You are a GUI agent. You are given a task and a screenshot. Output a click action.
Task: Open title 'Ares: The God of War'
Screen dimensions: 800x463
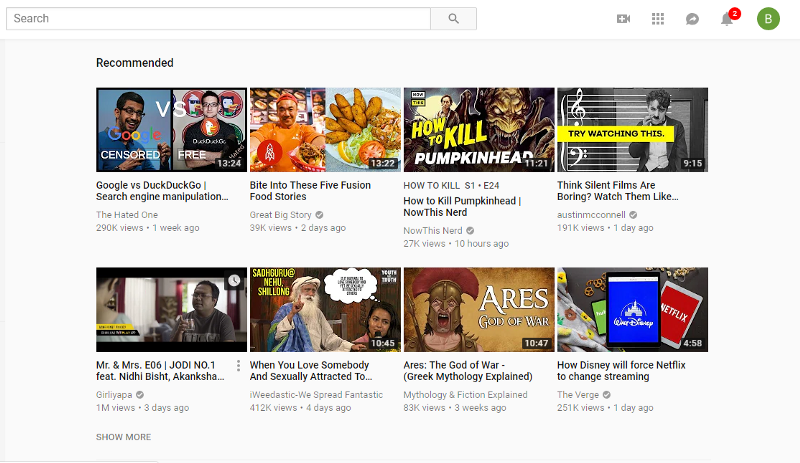point(468,371)
